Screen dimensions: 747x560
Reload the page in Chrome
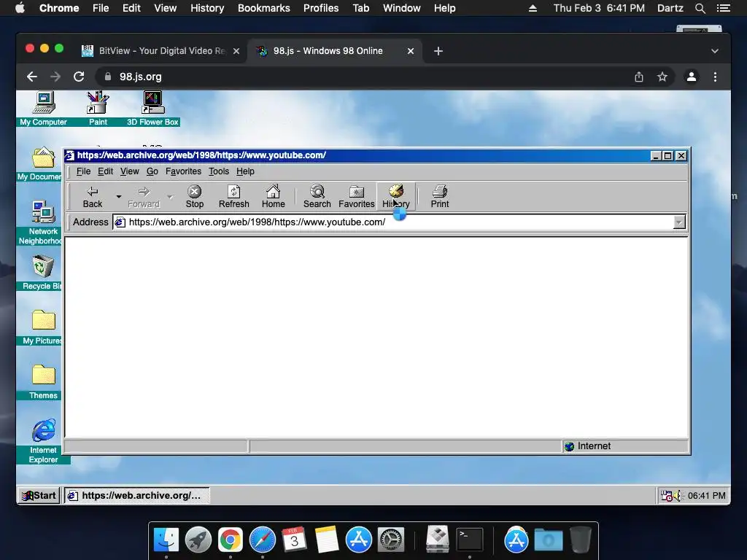click(x=79, y=77)
